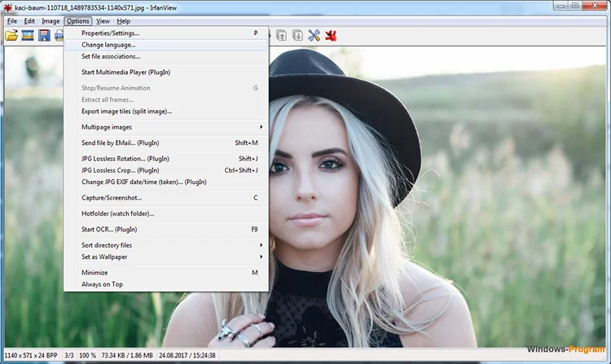Open settings via wrench toolbar icon

[314, 35]
